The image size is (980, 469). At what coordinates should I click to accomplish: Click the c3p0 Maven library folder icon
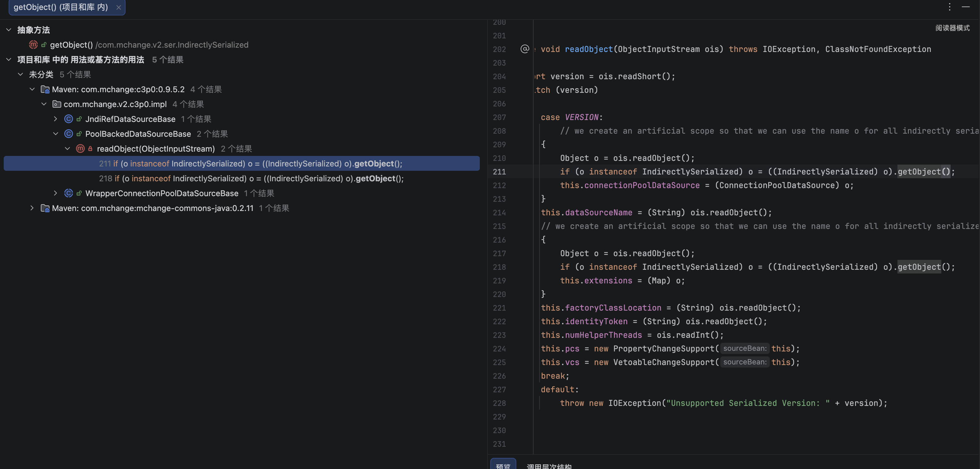(45, 89)
